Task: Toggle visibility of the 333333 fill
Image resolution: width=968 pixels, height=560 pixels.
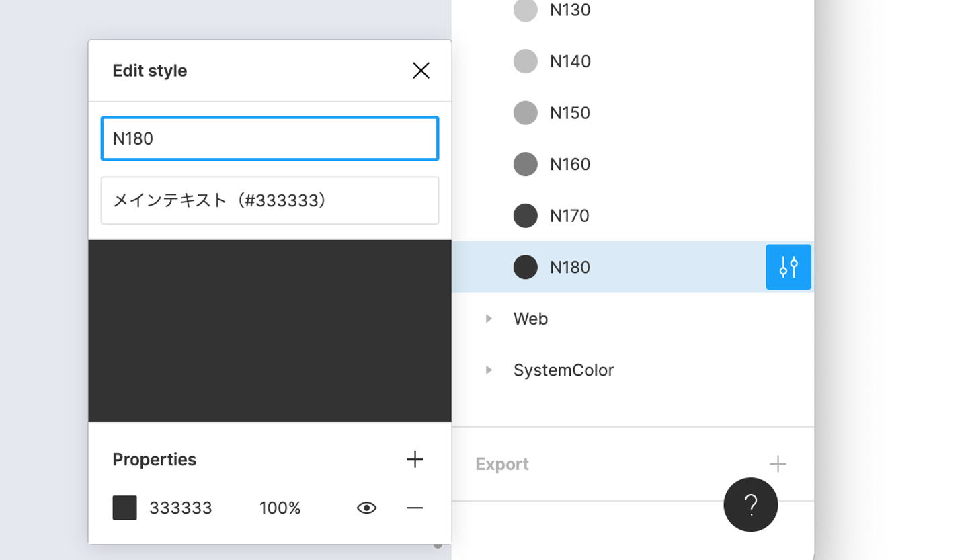Action: coord(366,508)
